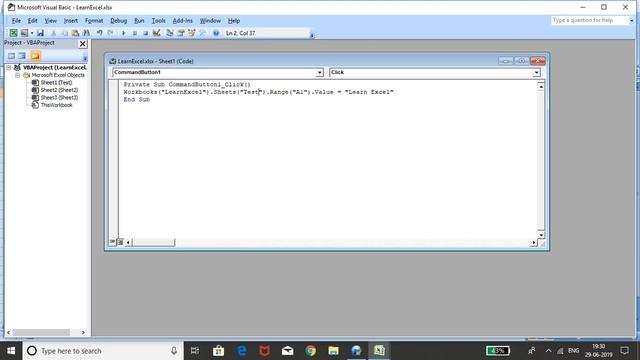The width and height of the screenshot is (640, 360).
Task: Open the Window menu
Action: 210,20
